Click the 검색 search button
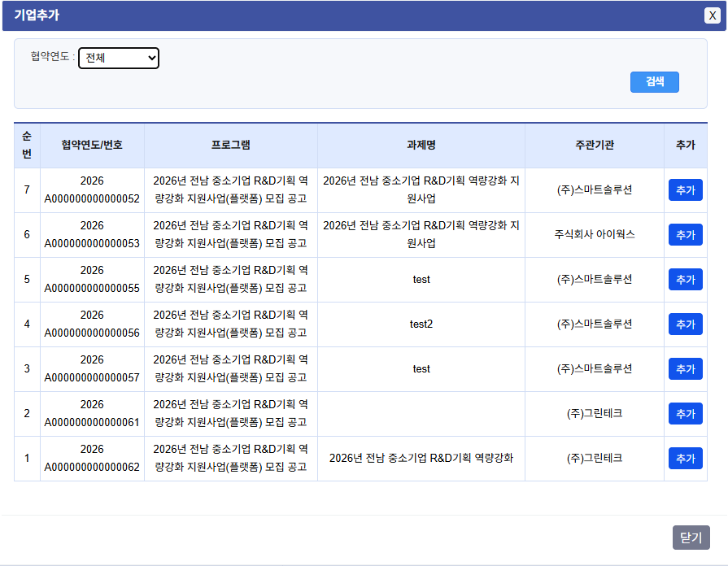Image resolution: width=728 pixels, height=566 pixels. pos(655,81)
